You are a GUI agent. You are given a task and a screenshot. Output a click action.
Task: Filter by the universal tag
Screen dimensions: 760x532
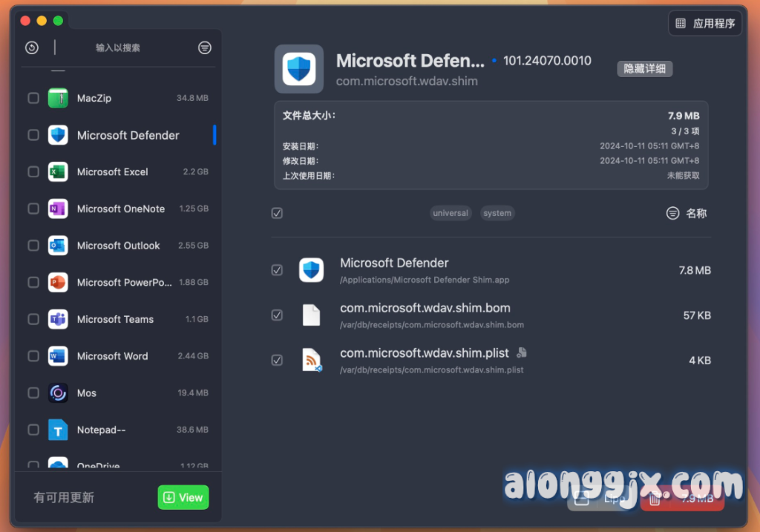click(451, 213)
